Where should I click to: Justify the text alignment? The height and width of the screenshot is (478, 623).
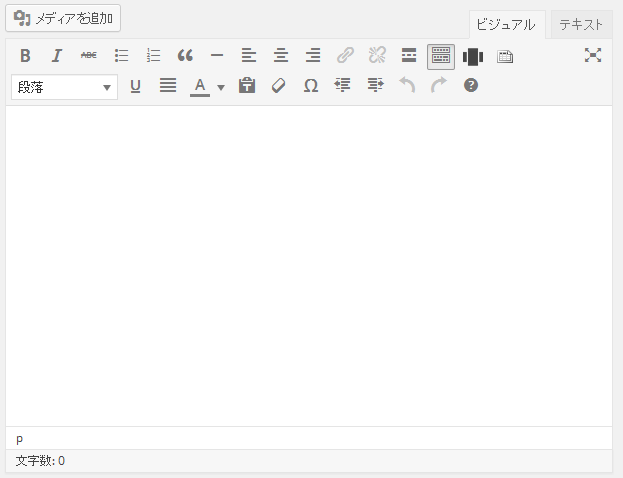coord(168,86)
